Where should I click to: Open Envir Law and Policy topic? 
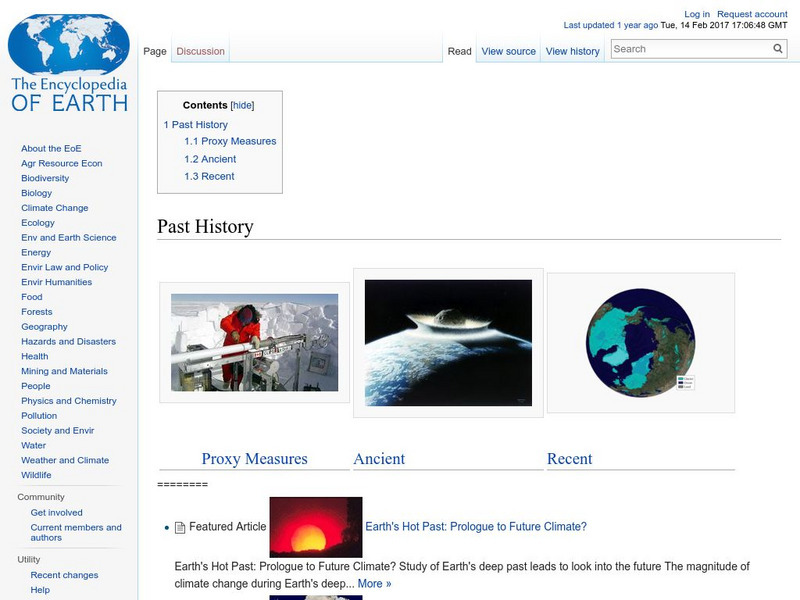pos(64,267)
